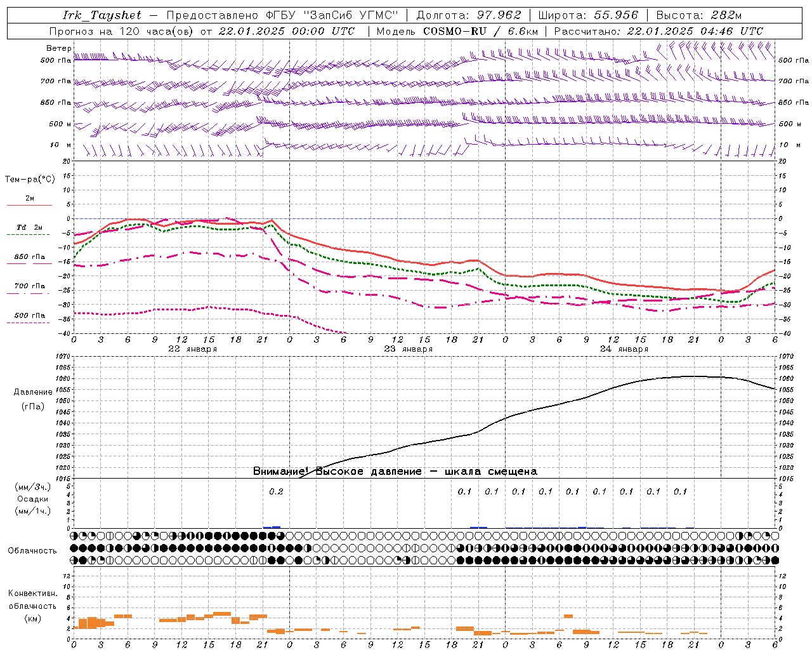
Task: Click the red solid 2м legend line
Action: coord(29,205)
